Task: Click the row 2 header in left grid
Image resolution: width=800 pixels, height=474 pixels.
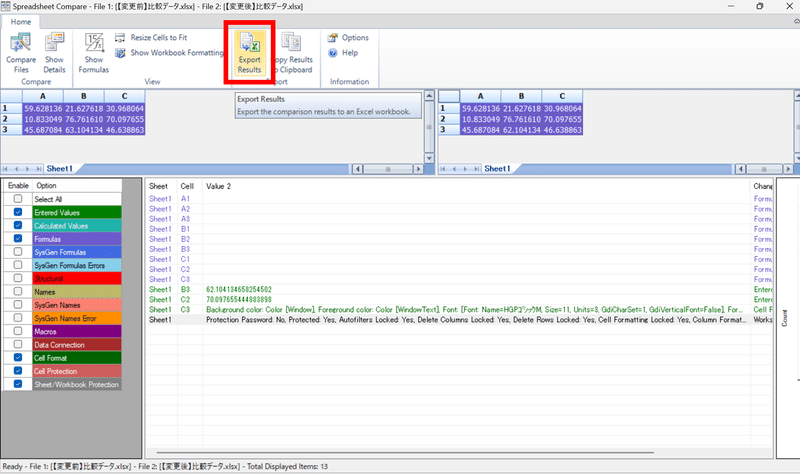Action: point(11,119)
